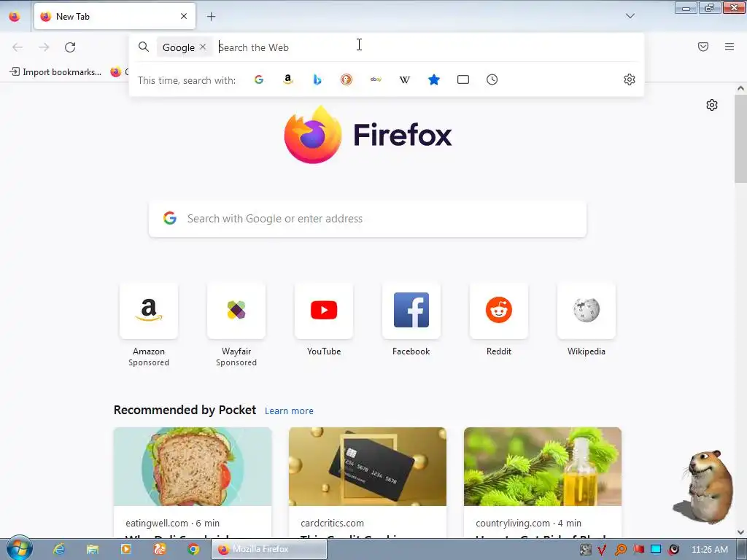Open search settings gear in urlbar dropdown
This screenshot has width=747, height=560.
[x=630, y=79]
